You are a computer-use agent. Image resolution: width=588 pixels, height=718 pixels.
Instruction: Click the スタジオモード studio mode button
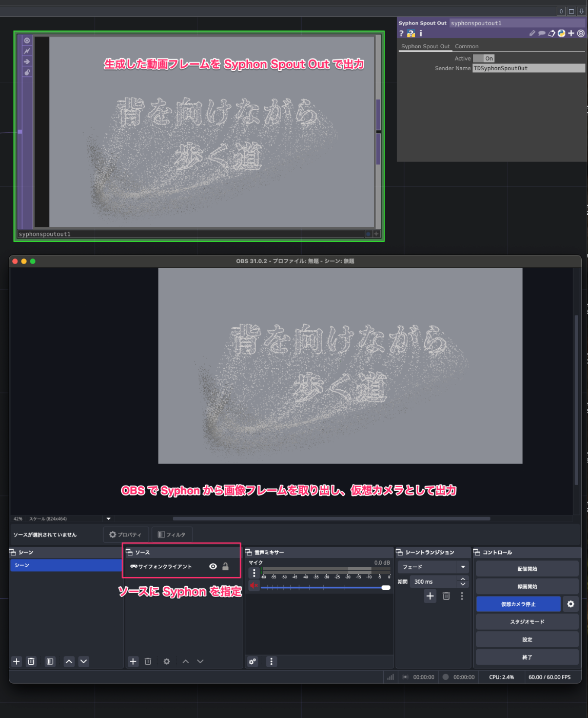(527, 622)
